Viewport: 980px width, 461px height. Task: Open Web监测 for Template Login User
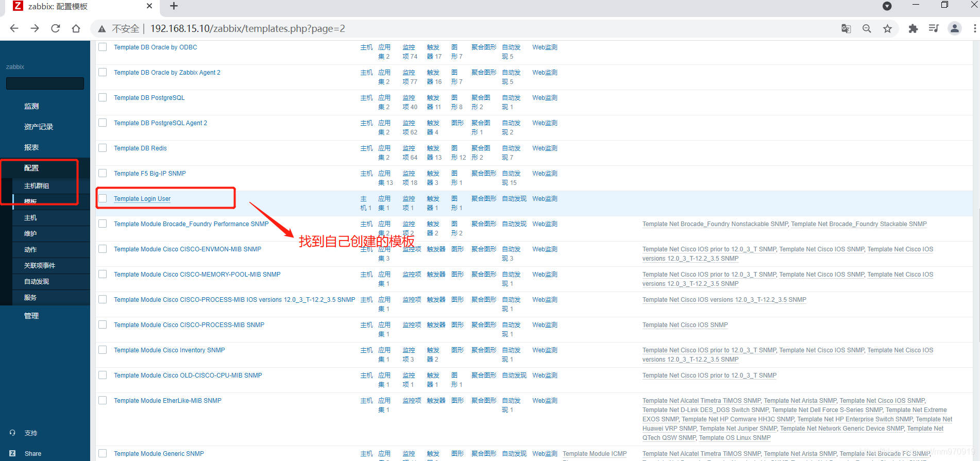(x=545, y=199)
